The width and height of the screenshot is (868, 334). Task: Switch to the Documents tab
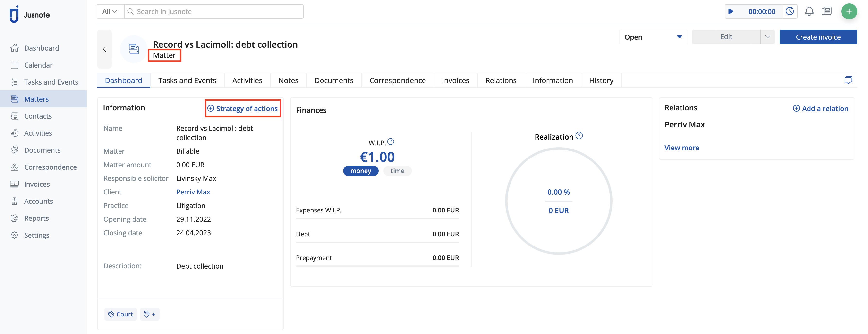click(x=334, y=80)
